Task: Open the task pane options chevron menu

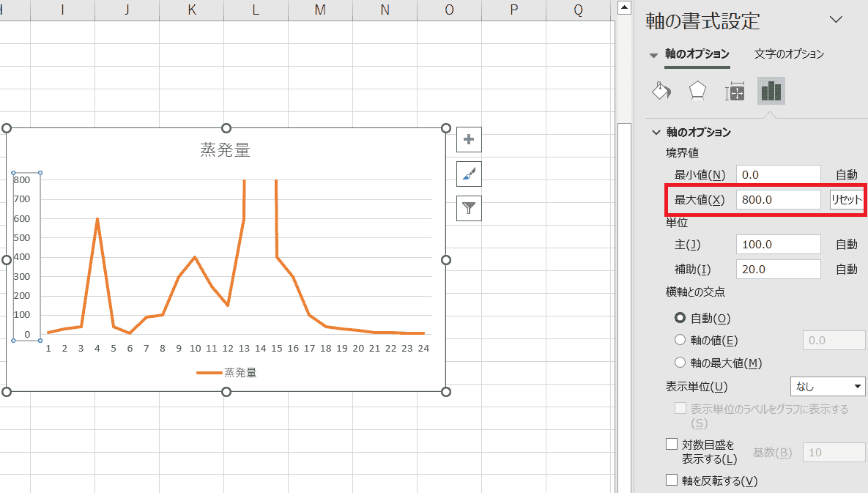Action: click(836, 20)
